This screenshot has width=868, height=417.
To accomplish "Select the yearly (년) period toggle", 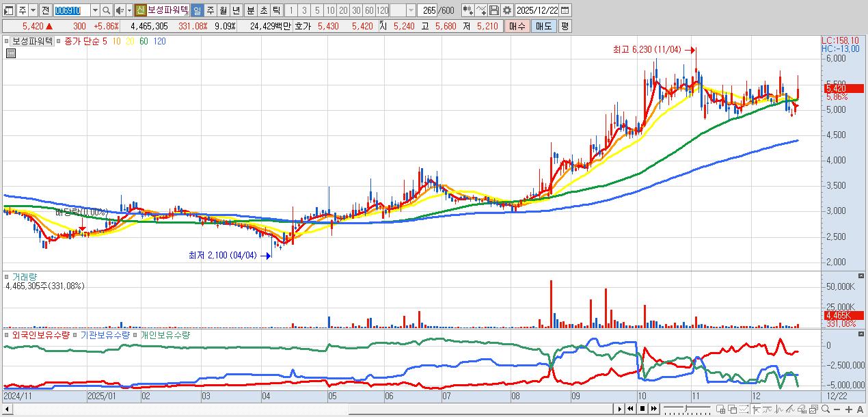I will [236, 10].
